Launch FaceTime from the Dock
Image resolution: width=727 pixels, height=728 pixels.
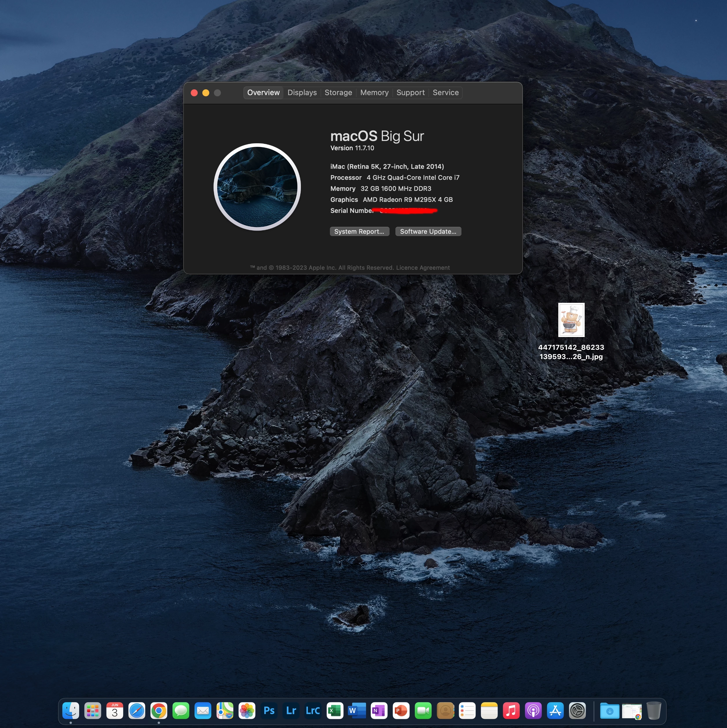[x=423, y=711]
